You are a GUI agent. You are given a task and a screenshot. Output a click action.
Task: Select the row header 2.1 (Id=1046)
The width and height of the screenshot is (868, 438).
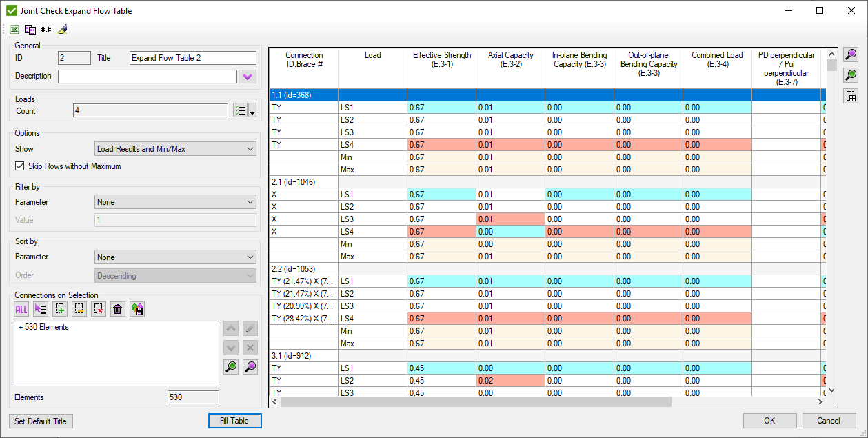click(x=303, y=181)
